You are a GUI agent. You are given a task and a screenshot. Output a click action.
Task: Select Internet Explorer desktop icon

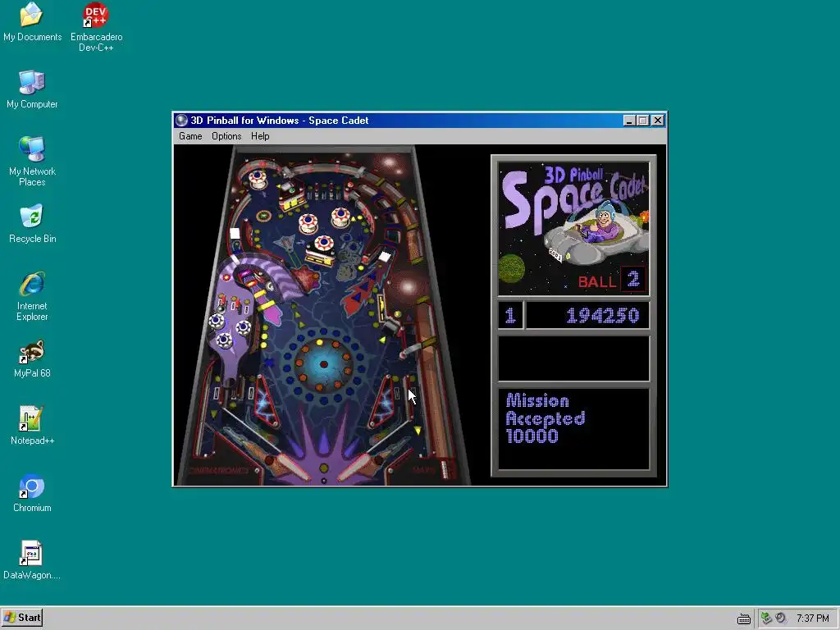point(32,295)
